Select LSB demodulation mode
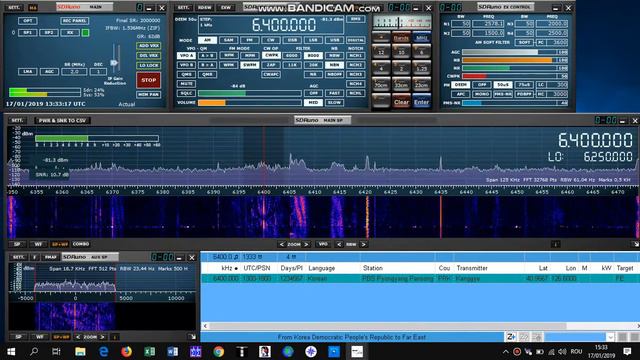The height and width of the screenshot is (360, 640). [x=313, y=40]
